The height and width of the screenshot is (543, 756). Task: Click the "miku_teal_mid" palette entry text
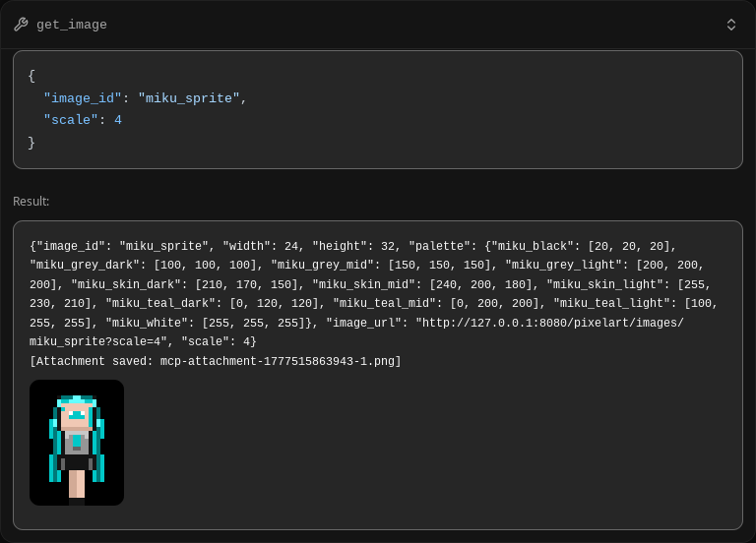point(436,303)
